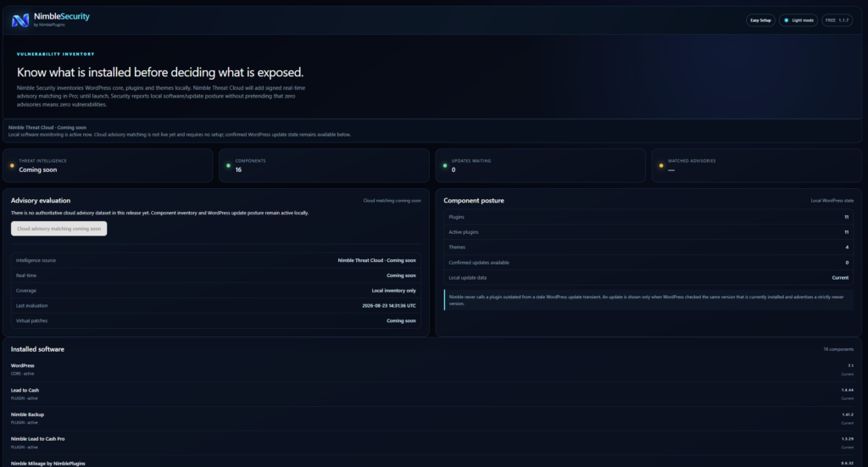
Task: Click the 'Component posture' heading
Action: (474, 200)
